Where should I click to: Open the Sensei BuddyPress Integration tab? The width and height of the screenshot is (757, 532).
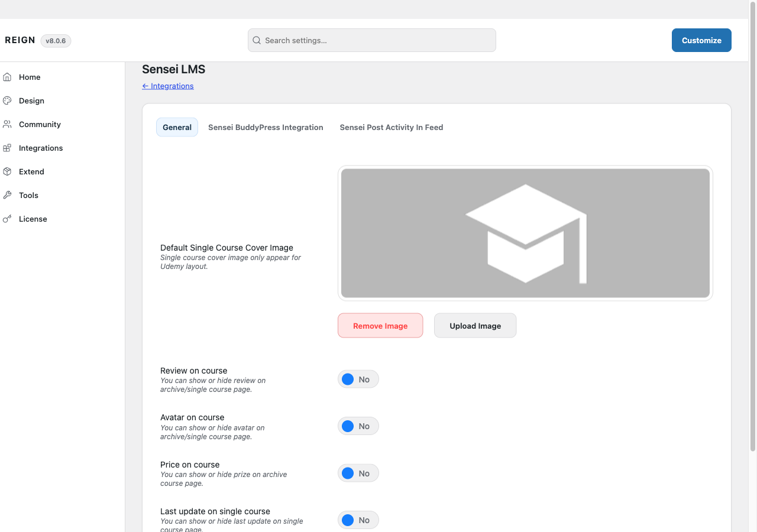click(x=266, y=127)
